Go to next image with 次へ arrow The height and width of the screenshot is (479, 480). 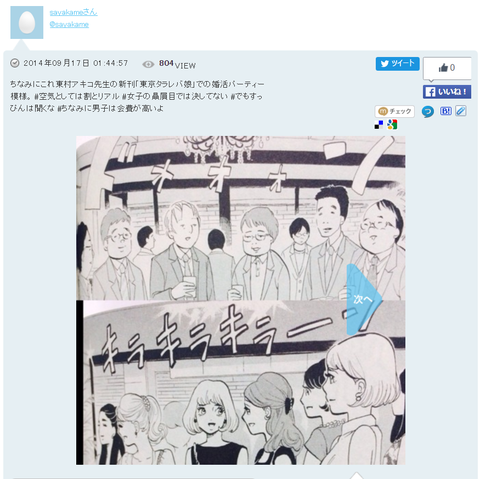click(x=364, y=299)
